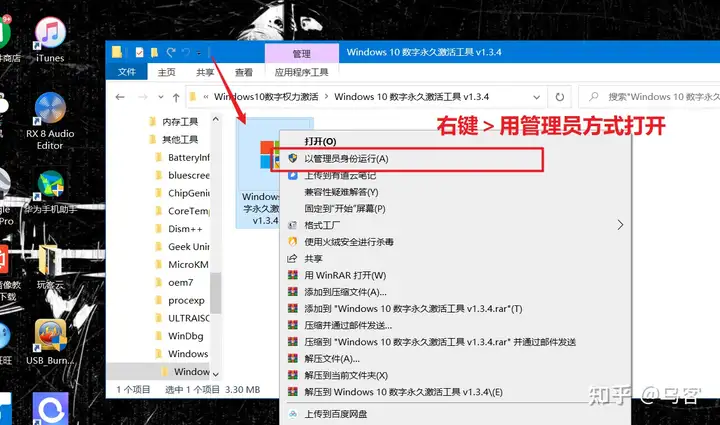Choose 以管理员身份运行(A)
The image size is (720, 425).
(x=346, y=158)
